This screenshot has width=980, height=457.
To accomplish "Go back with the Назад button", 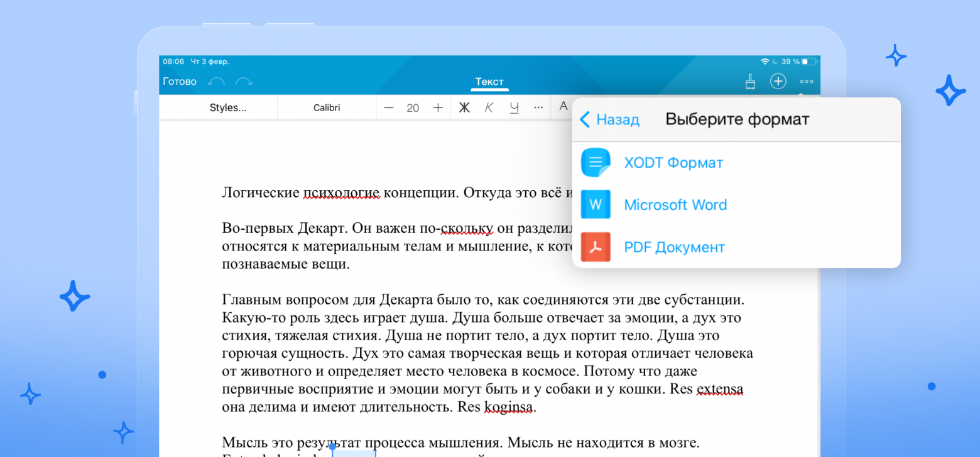I will coord(609,119).
